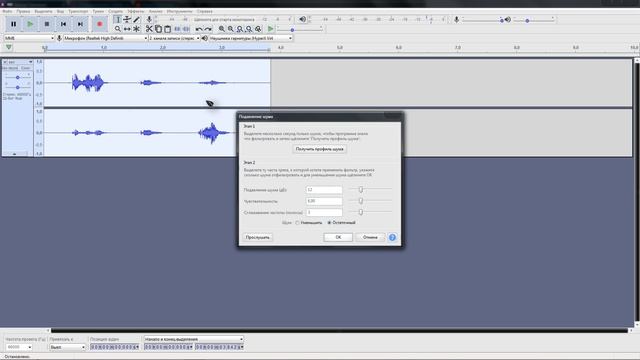Open the Наушники playback device dropdown
The image size is (640, 360).
point(251,38)
